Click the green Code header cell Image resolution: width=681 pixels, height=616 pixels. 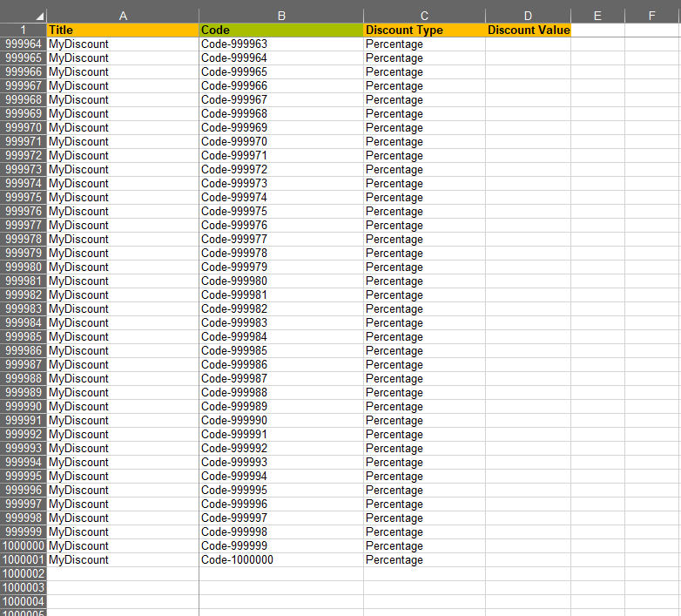pyautogui.click(x=281, y=30)
